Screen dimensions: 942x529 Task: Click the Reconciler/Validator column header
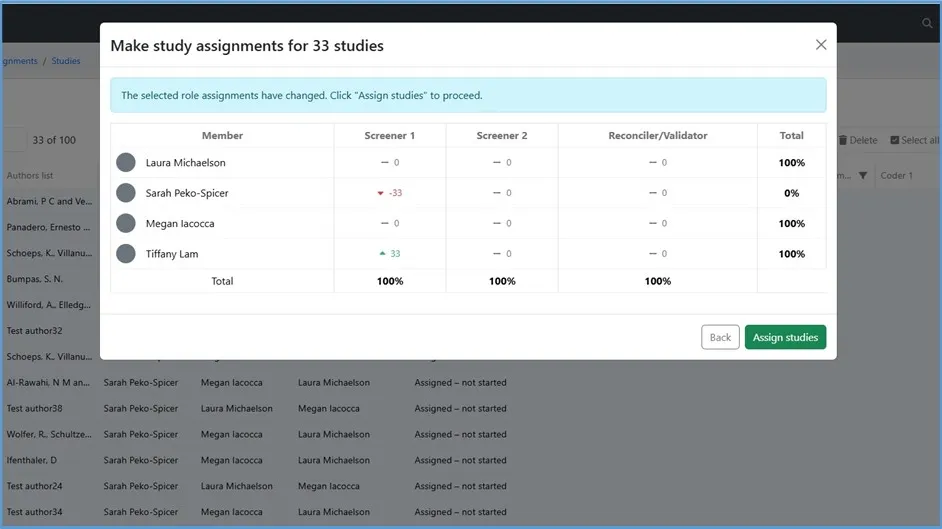point(657,135)
